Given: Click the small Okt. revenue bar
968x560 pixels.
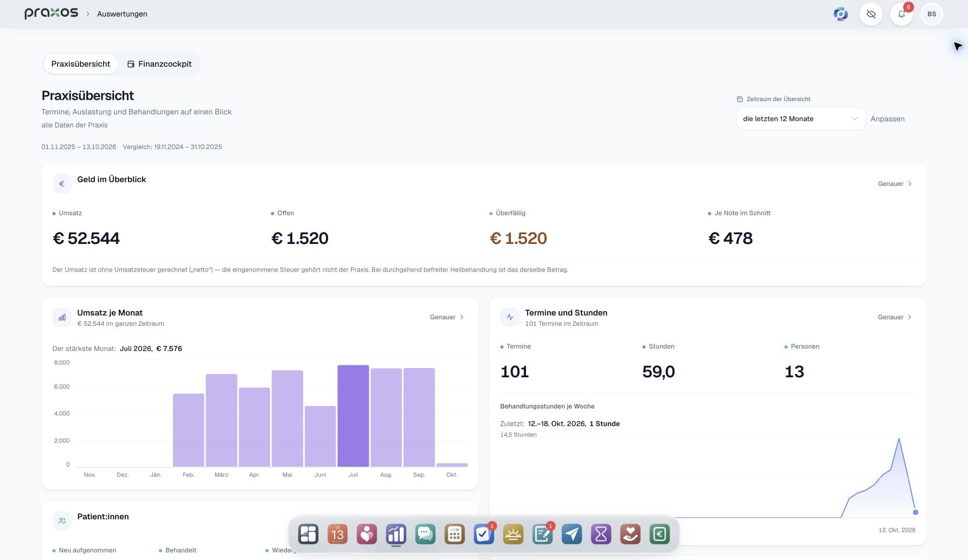Looking at the screenshot, I should click(452, 465).
